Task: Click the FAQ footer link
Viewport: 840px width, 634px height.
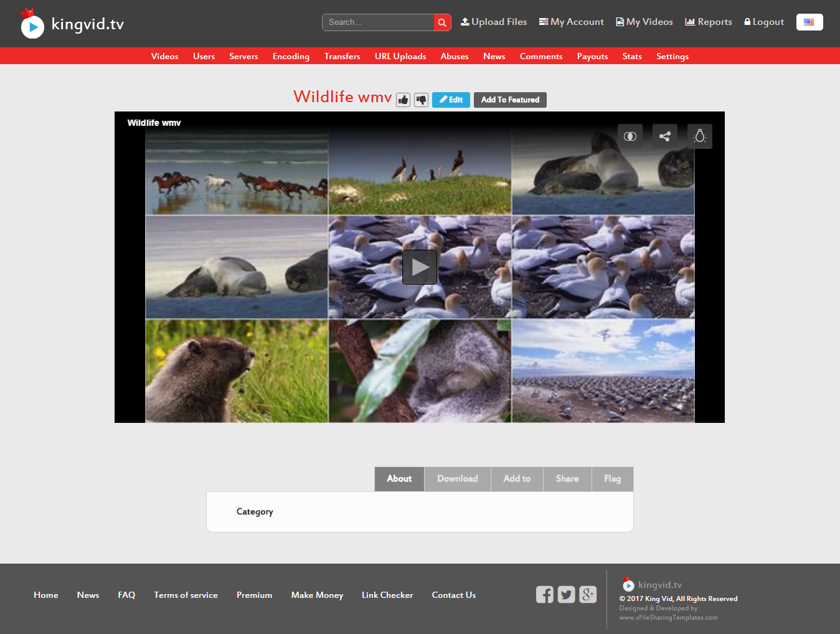Action: tap(126, 595)
